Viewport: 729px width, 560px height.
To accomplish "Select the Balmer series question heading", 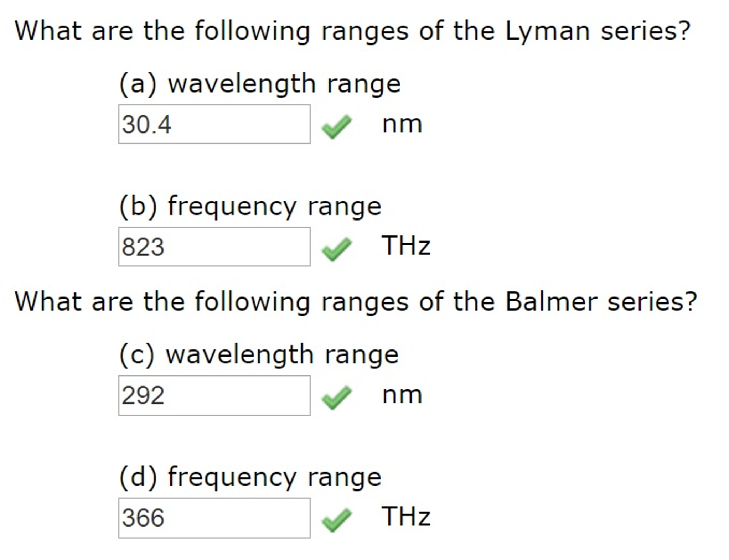I will point(355,301).
